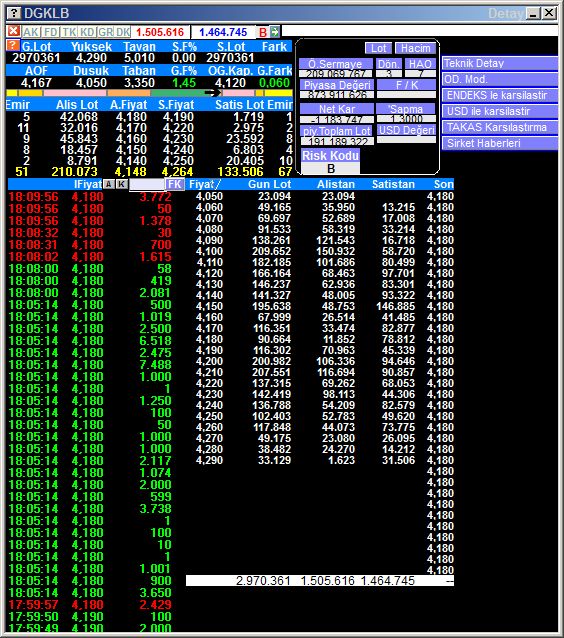Open Sirket Haberleri
The image size is (564, 638).
point(499,143)
